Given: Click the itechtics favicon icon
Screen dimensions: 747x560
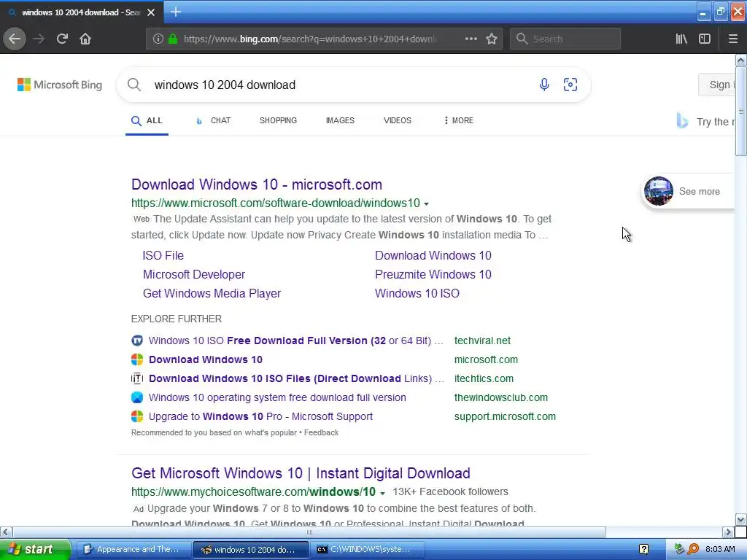Looking at the screenshot, I should tap(137, 378).
